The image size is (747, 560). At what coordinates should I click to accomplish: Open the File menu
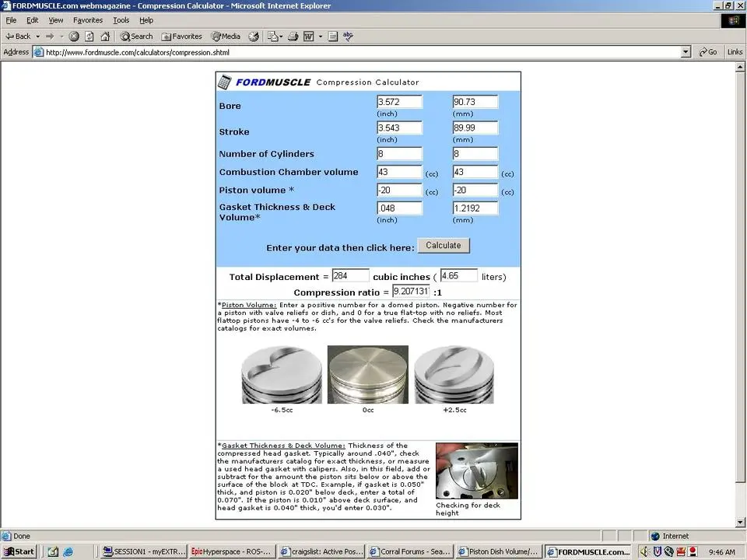coord(11,20)
